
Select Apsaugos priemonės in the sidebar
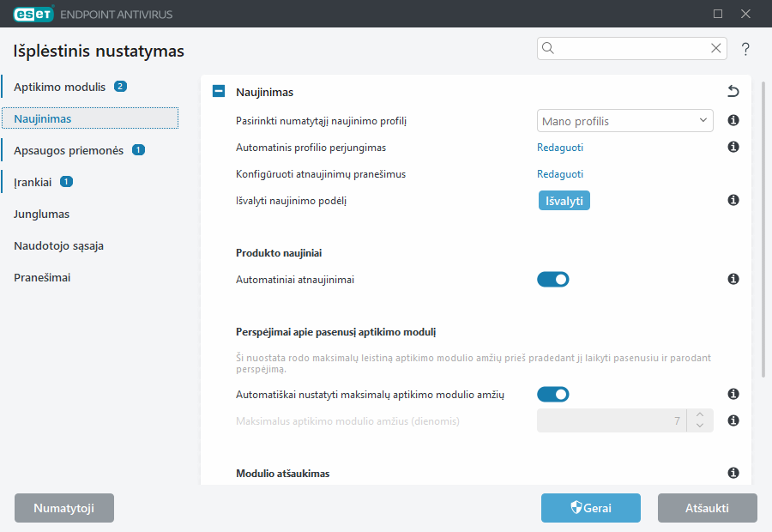tap(69, 150)
